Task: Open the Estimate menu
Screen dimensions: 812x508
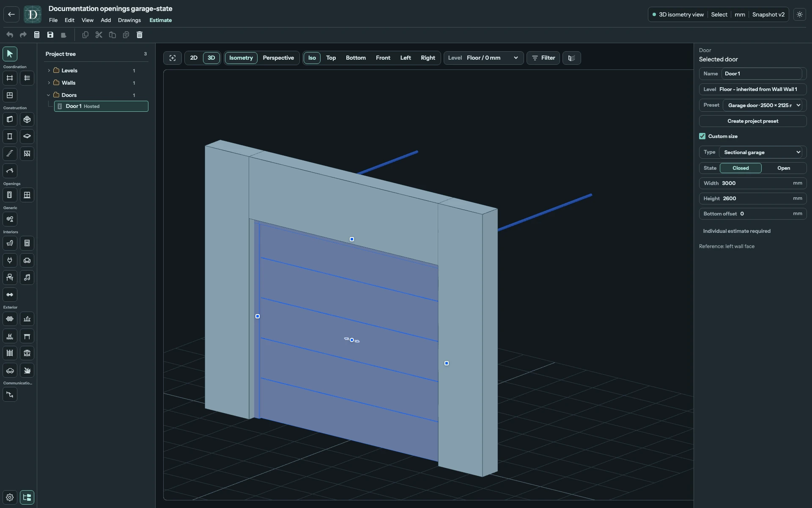Action: pos(161,20)
